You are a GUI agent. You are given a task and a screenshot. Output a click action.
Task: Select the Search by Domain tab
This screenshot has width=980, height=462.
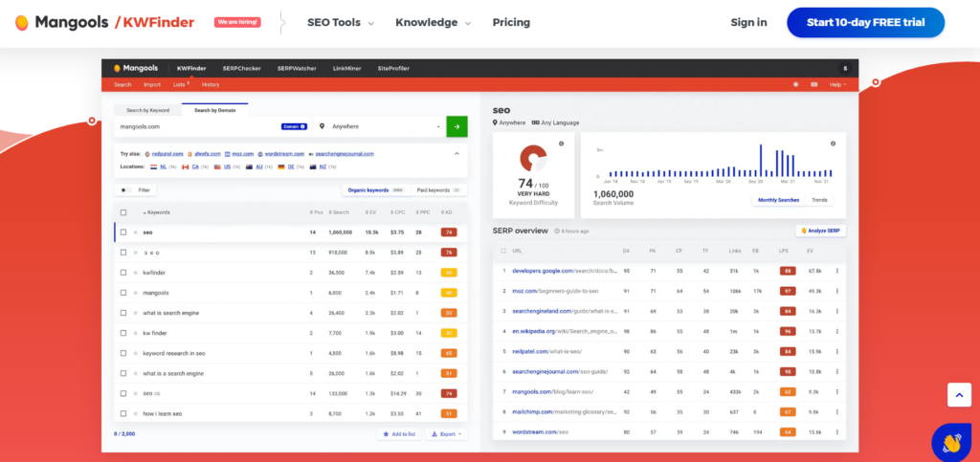(x=214, y=111)
